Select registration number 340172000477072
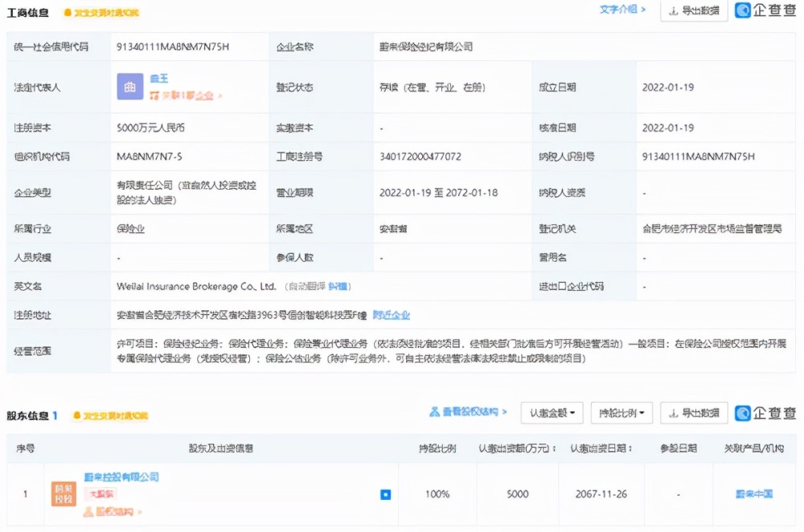Viewport: 804px width, 532px height. [x=420, y=157]
